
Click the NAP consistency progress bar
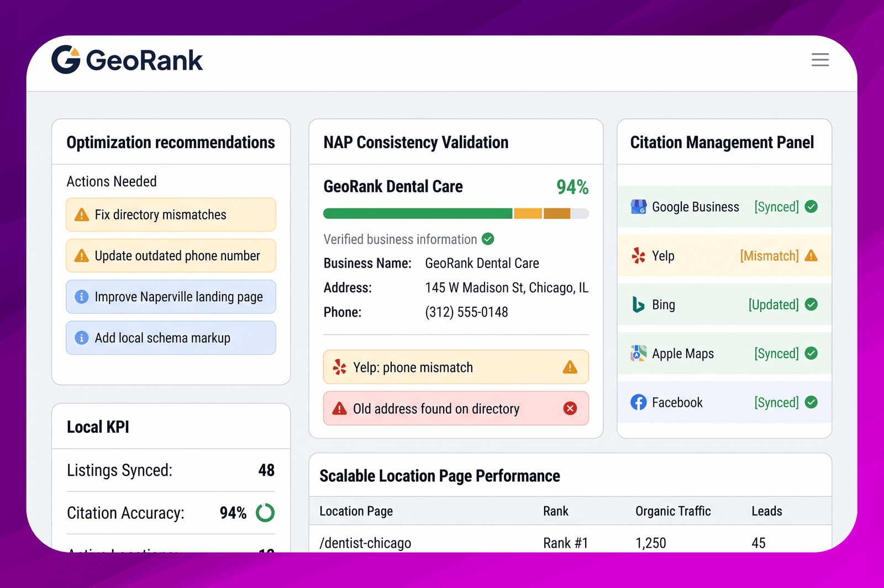click(456, 213)
